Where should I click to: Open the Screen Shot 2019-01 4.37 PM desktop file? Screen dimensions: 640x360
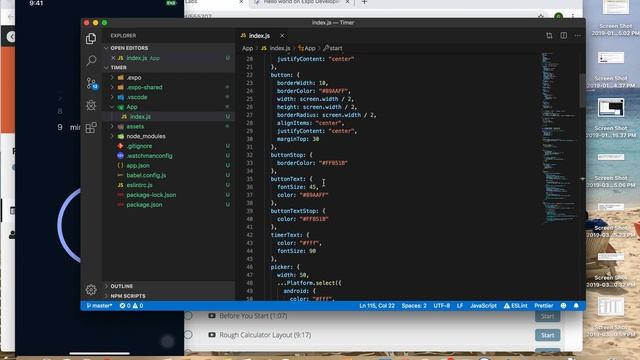pyautogui.click(x=611, y=69)
